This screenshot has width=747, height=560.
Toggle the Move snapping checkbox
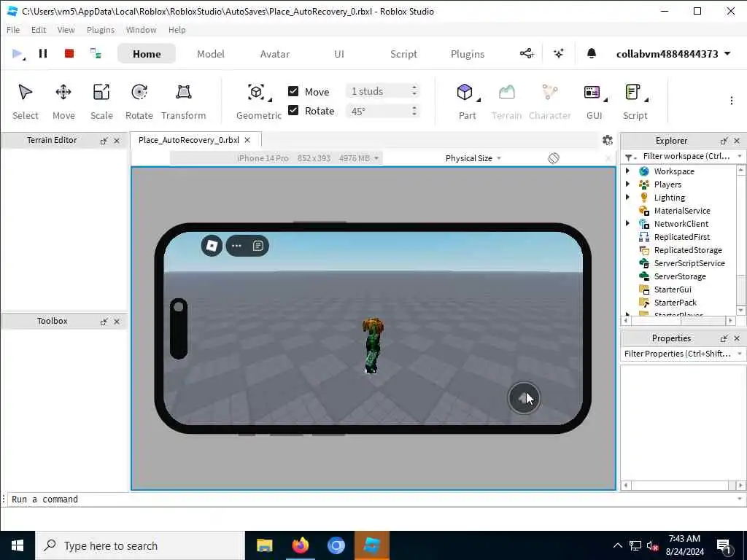pyautogui.click(x=293, y=91)
